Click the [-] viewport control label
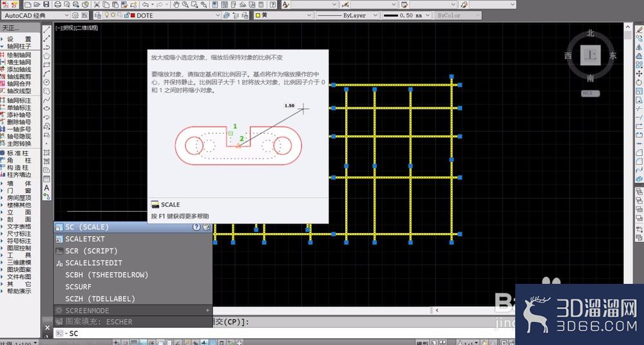Screen dimensions: 644x345 tap(59, 28)
